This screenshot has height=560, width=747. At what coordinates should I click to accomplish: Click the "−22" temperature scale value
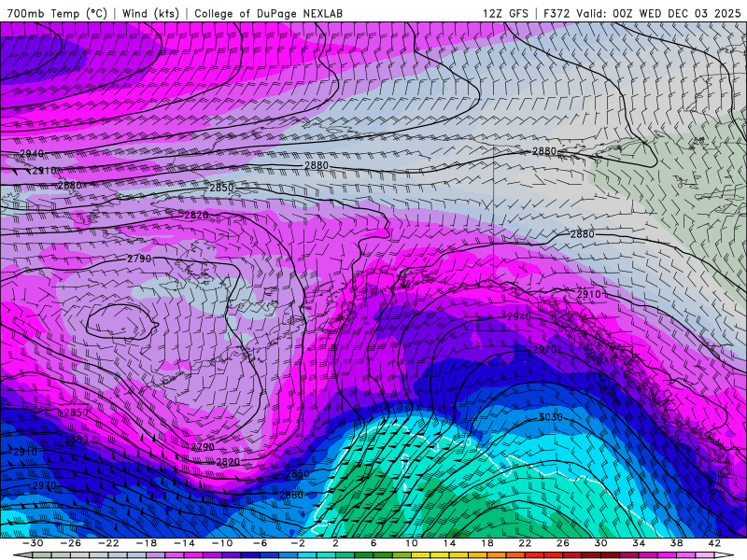pyautogui.click(x=108, y=543)
